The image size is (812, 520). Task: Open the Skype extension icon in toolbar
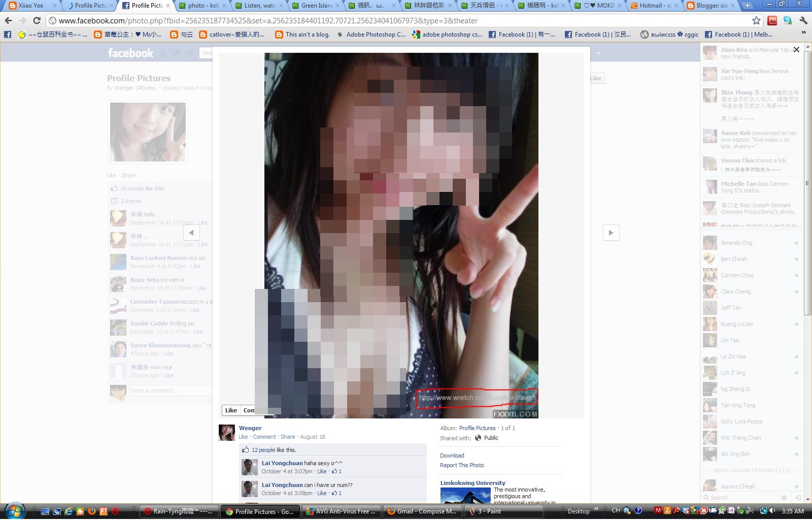tap(788, 21)
